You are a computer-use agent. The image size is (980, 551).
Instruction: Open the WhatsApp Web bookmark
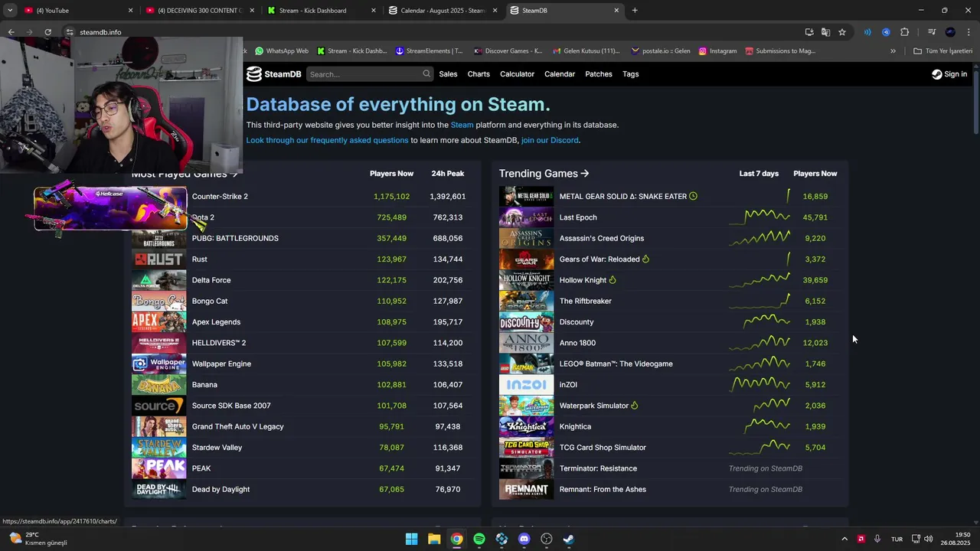pos(282,51)
